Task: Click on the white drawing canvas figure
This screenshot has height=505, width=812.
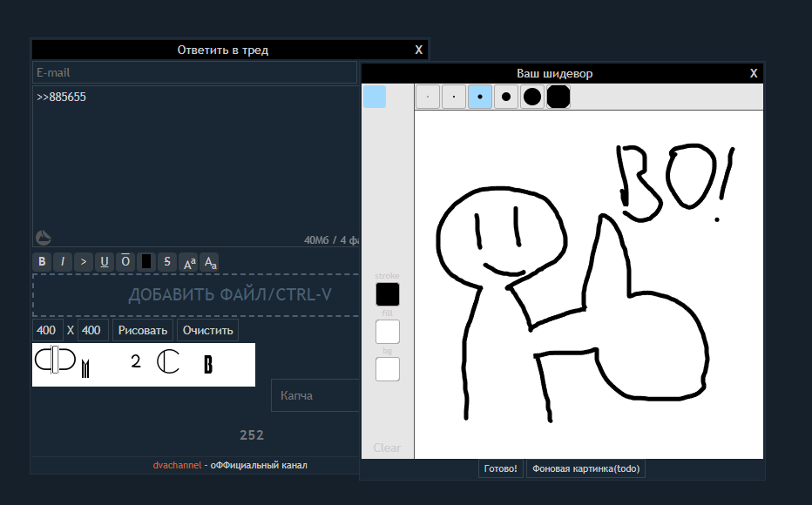Action: 588,284
